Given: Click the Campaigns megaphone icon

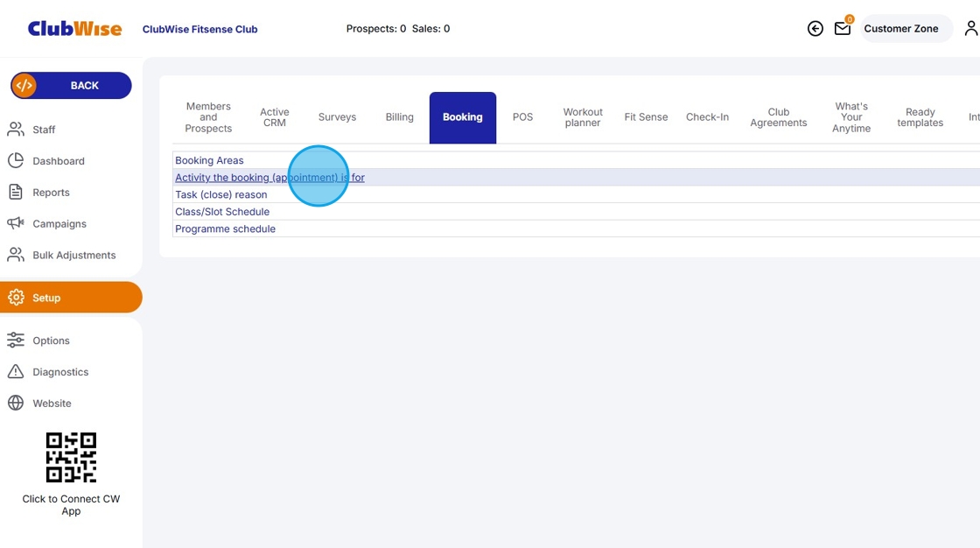Looking at the screenshot, I should [x=16, y=223].
